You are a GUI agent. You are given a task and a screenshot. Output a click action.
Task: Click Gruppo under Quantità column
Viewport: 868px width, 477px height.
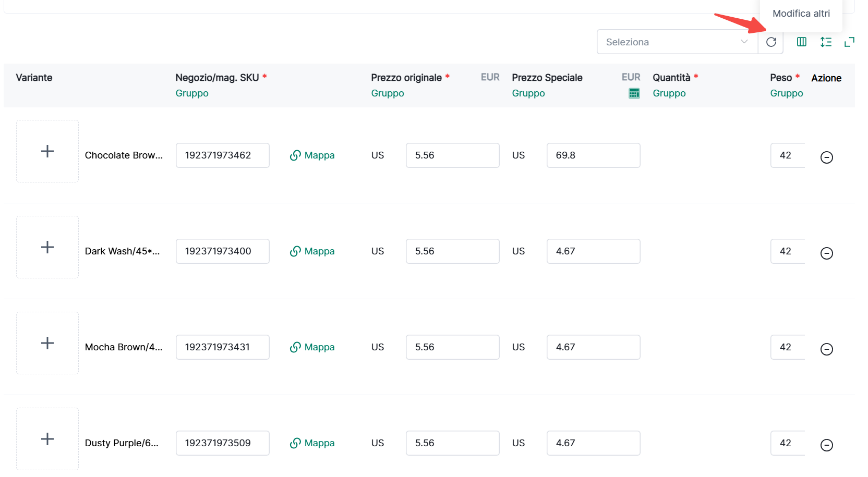click(x=669, y=93)
